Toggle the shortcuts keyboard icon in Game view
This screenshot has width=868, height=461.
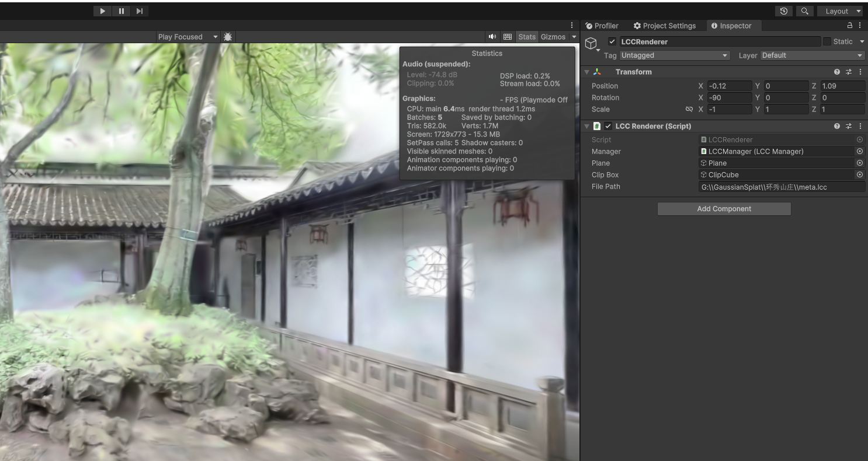[508, 37]
